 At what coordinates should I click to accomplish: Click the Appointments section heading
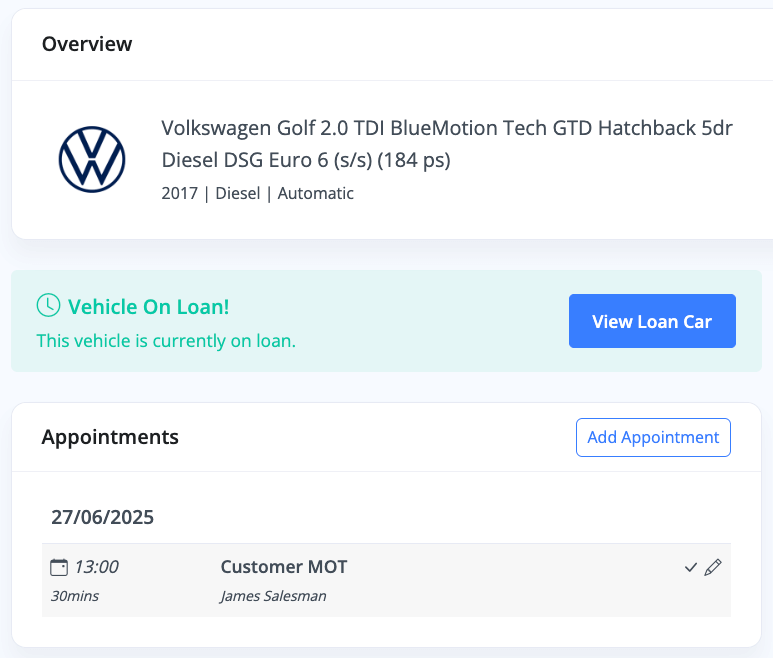pos(110,437)
